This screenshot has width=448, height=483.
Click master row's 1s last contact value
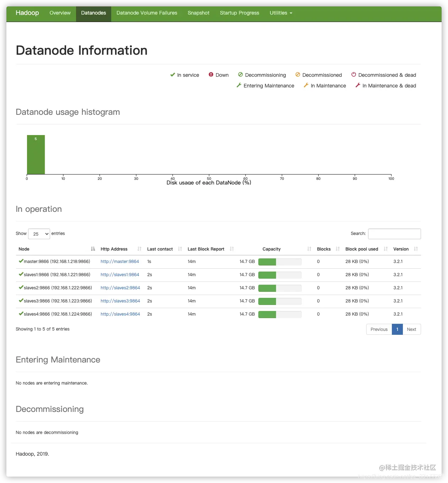[149, 262]
